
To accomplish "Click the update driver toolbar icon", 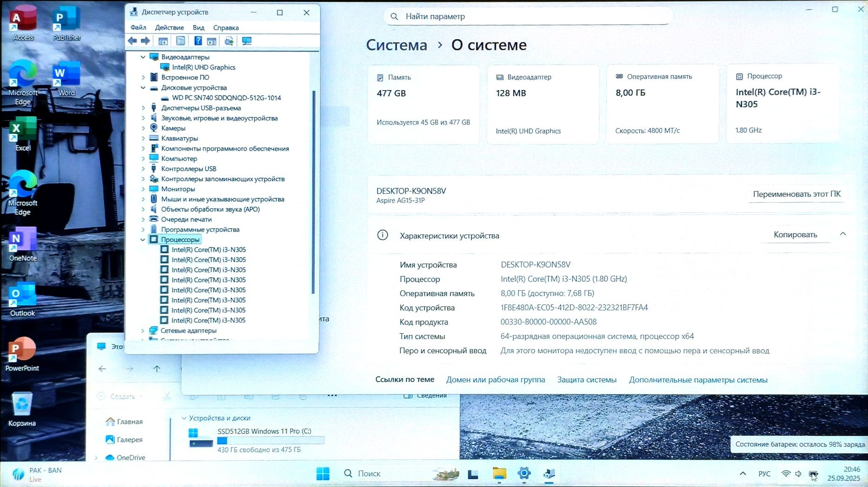I will click(229, 41).
